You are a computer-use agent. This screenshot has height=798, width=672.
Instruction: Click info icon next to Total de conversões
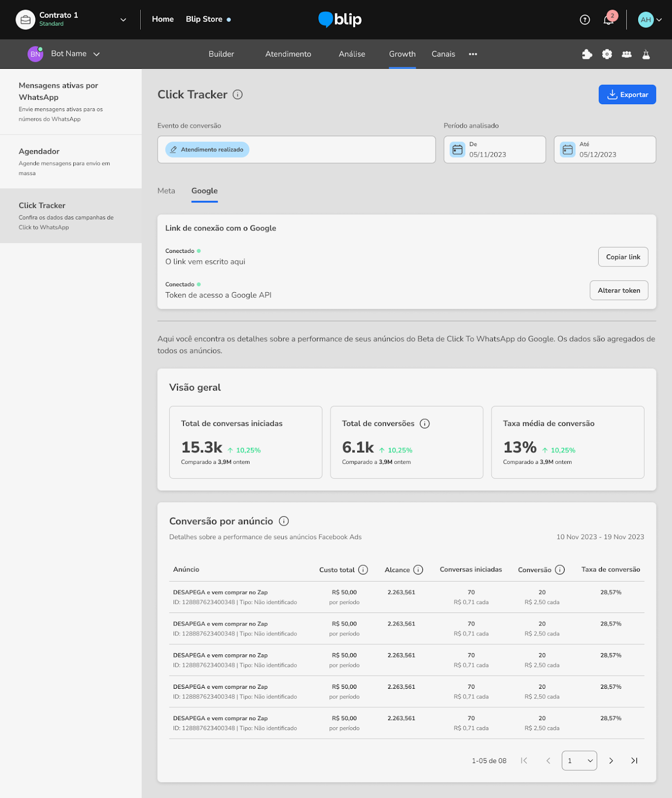[425, 423]
